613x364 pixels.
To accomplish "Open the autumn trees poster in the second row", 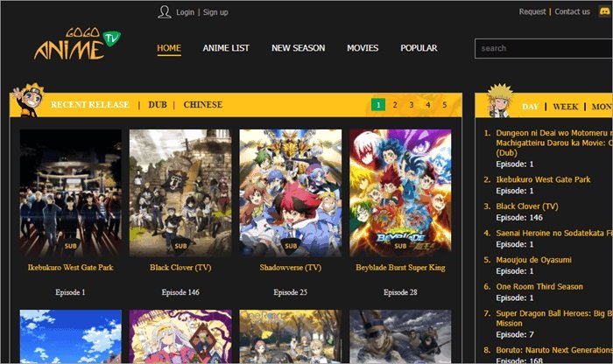I will [291, 337].
